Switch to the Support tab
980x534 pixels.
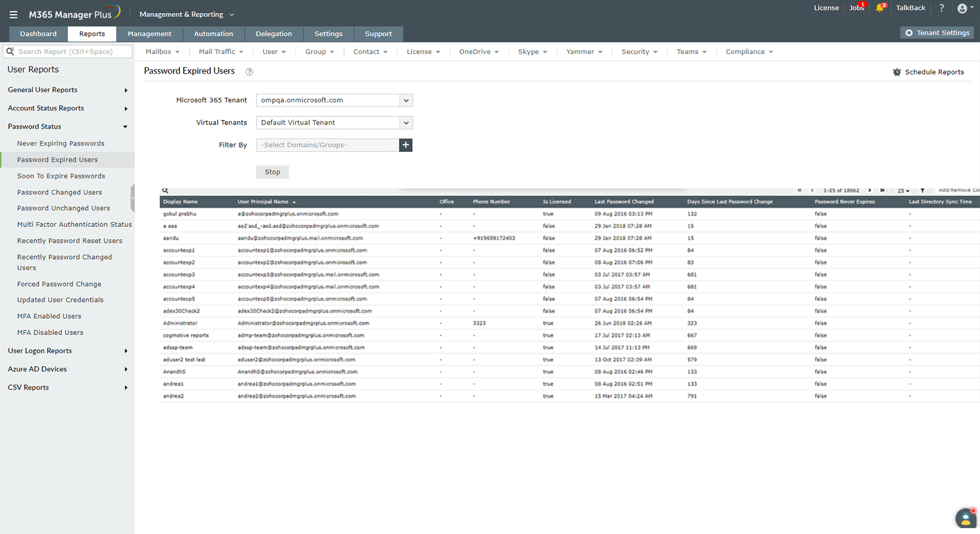tap(379, 34)
